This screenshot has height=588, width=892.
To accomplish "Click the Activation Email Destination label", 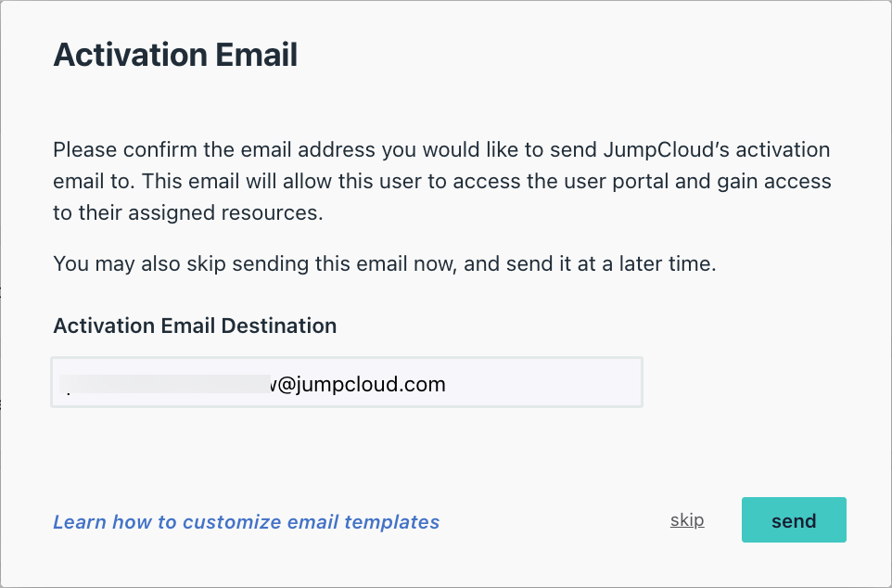I will (195, 326).
